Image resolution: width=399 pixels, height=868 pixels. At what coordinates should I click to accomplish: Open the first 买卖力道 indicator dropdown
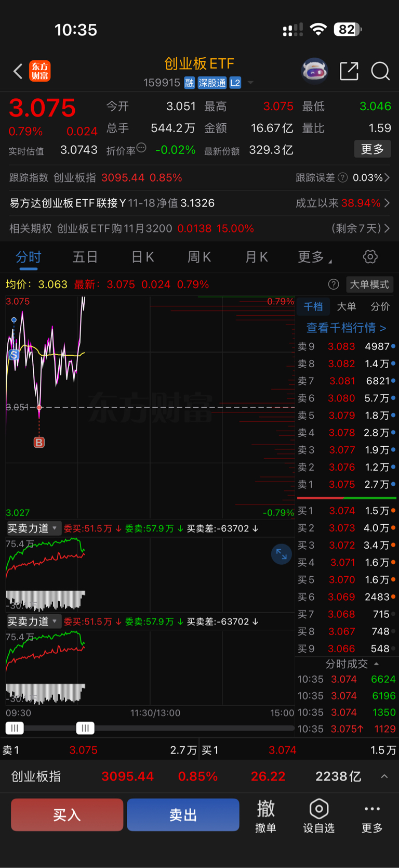click(x=33, y=528)
